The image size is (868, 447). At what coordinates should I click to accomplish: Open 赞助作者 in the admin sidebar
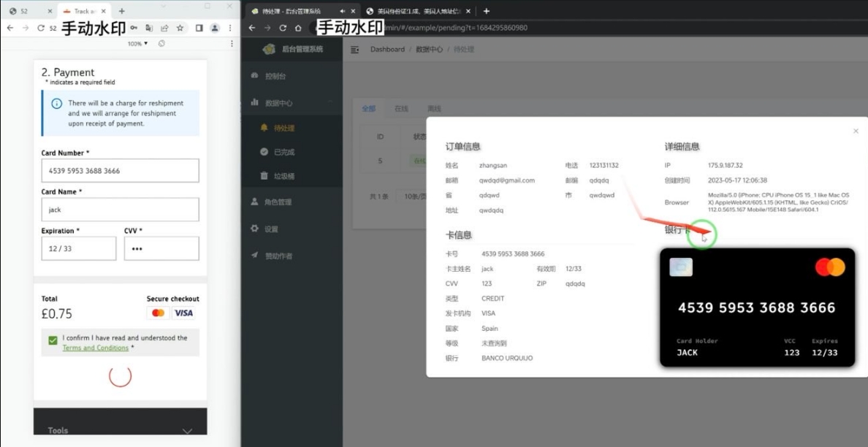coord(292,256)
